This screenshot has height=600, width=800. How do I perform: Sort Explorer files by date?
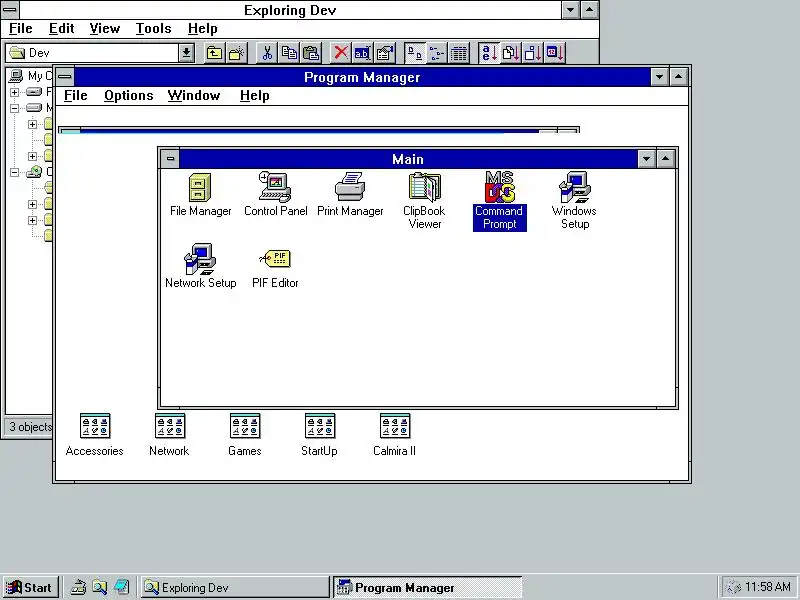point(555,53)
